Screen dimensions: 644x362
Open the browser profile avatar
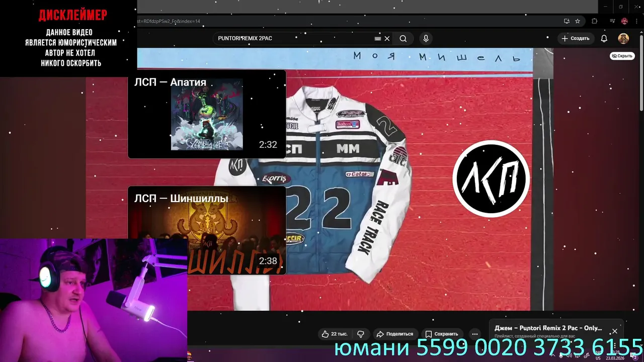point(624,21)
